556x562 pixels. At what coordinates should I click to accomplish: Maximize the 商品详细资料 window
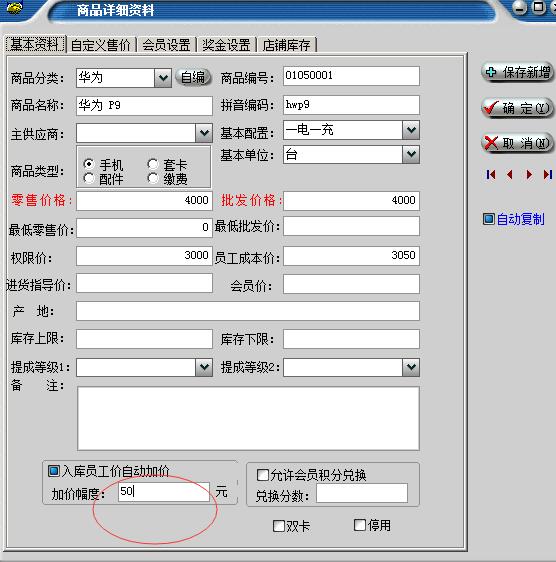tap(538, 8)
